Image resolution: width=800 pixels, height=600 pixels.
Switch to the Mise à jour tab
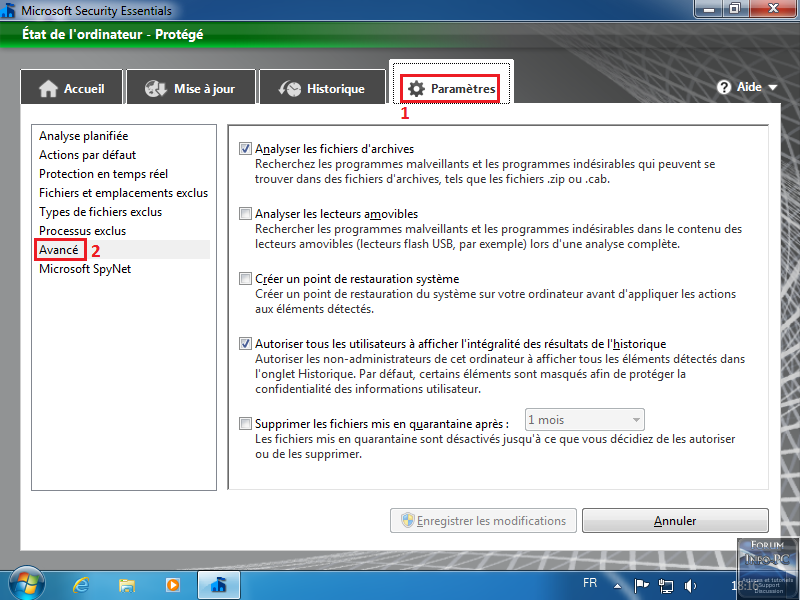pos(191,87)
